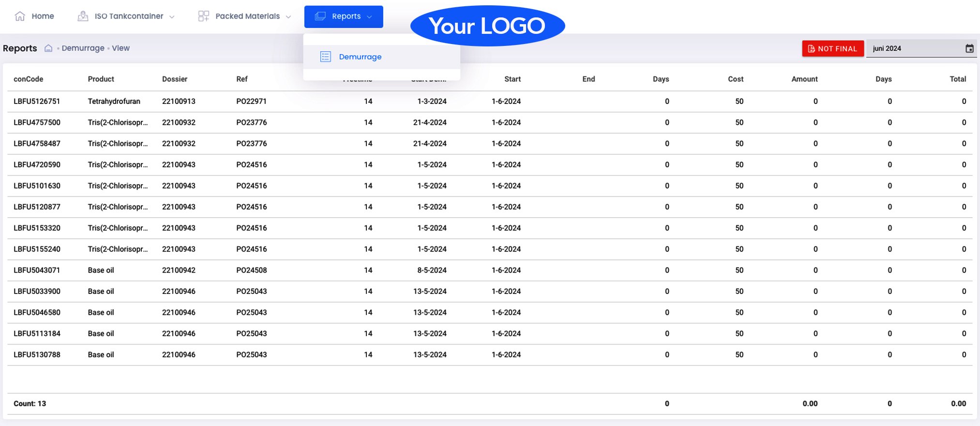Click the 1-3-2024 date cell
Viewport: 980px width, 426px height.
click(x=432, y=101)
